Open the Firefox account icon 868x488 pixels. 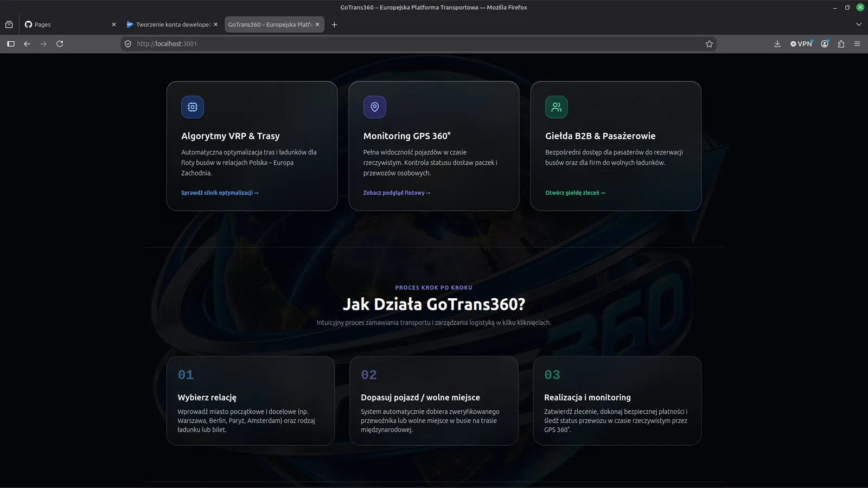pyautogui.click(x=825, y=44)
